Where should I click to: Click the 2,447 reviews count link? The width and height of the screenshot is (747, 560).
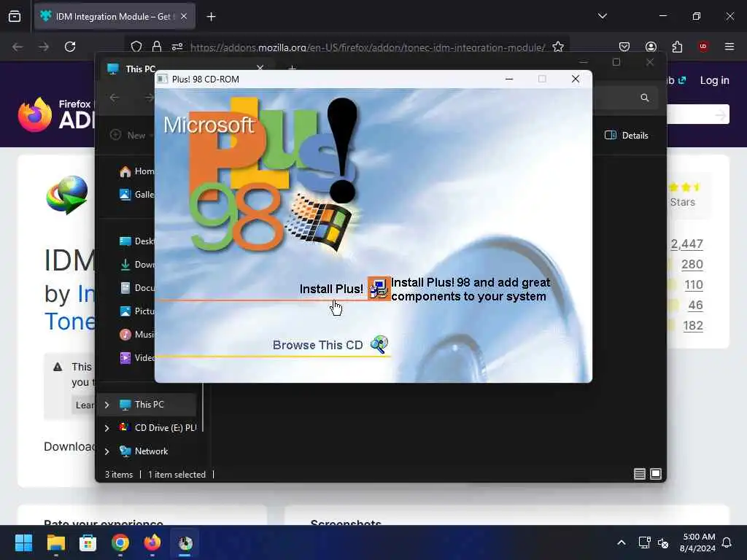686,244
